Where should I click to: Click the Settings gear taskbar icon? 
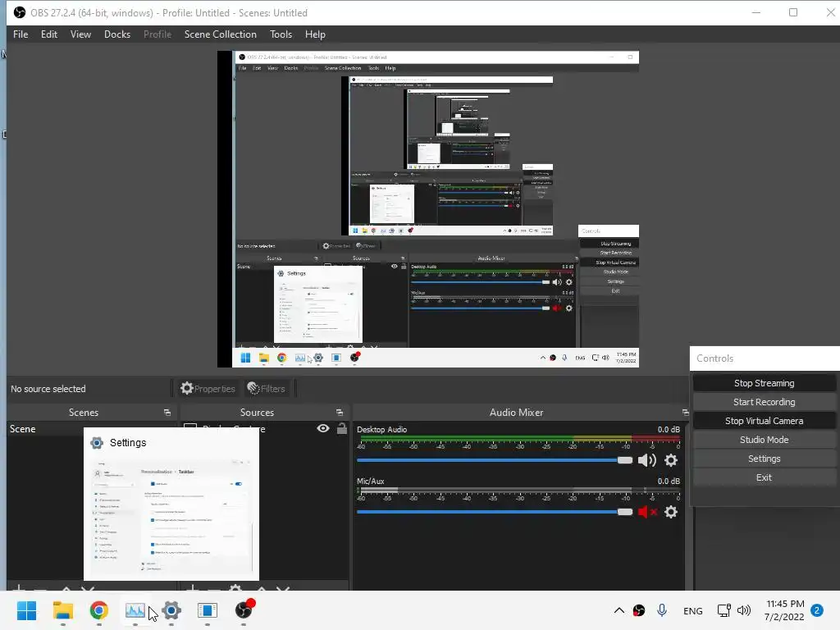coord(171,610)
